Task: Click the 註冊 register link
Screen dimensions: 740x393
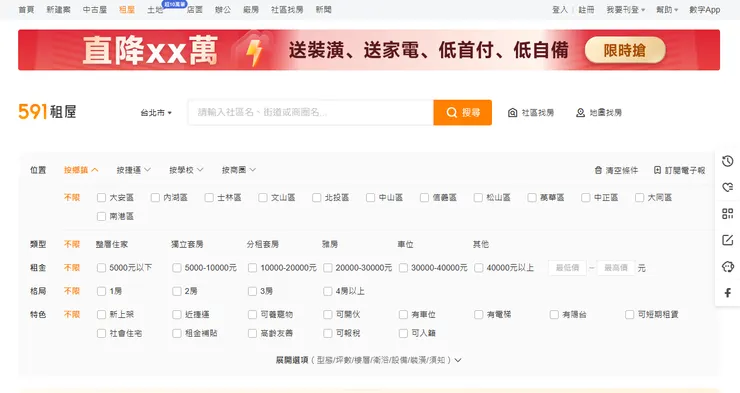Action: pos(586,9)
